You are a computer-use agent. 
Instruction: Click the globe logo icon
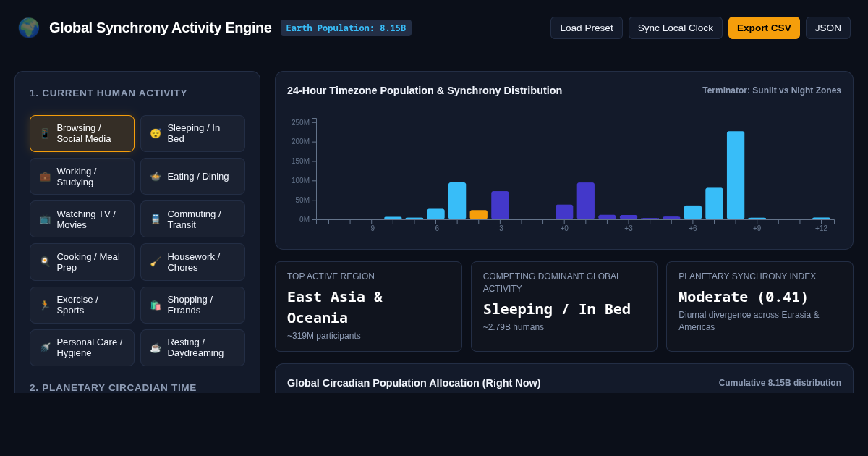click(x=29, y=28)
